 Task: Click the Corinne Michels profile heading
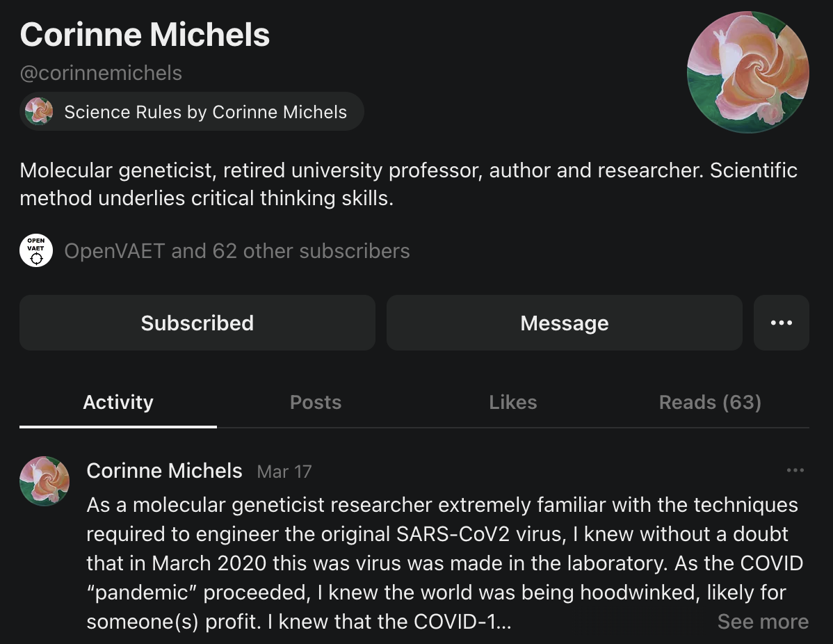pyautogui.click(x=145, y=35)
